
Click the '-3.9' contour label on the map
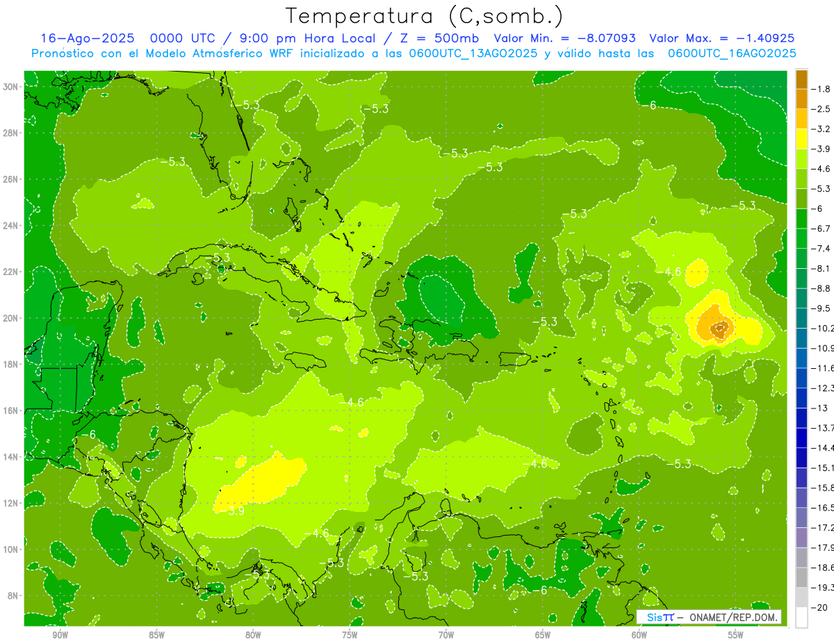(x=234, y=511)
